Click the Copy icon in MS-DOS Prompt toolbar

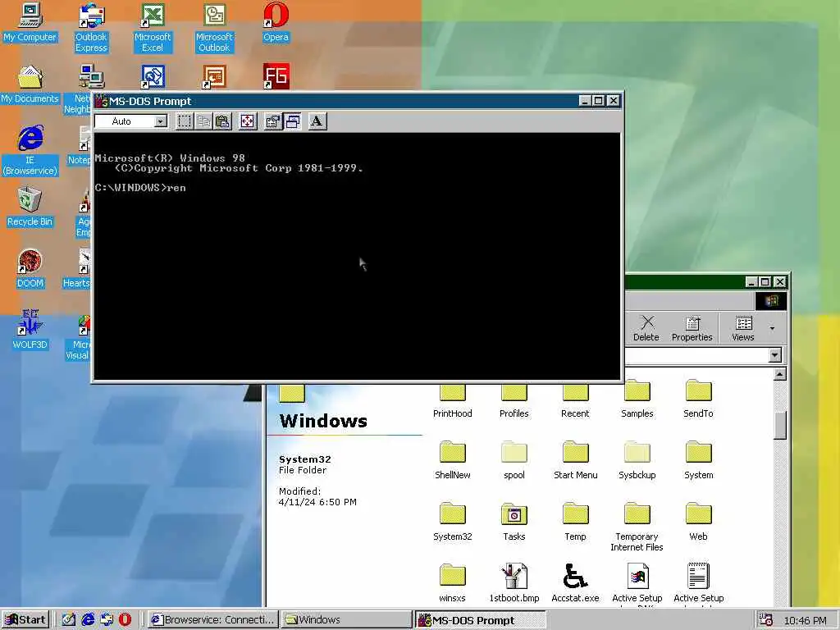203,121
